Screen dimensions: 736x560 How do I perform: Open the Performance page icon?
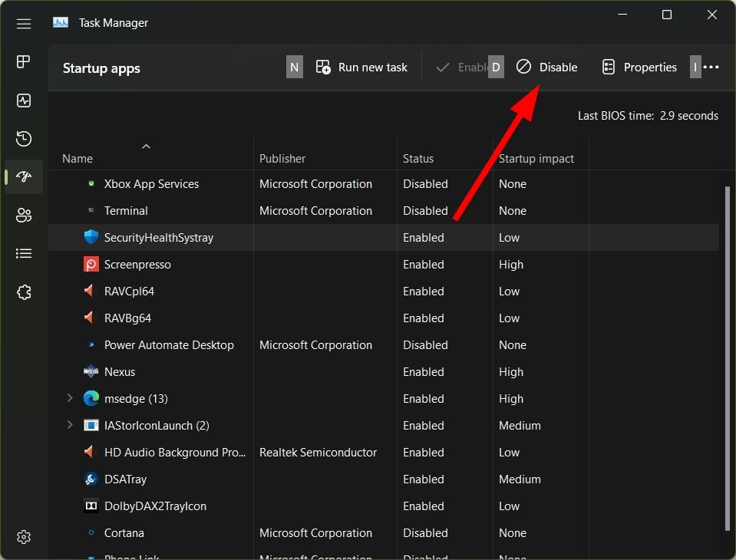click(x=24, y=100)
